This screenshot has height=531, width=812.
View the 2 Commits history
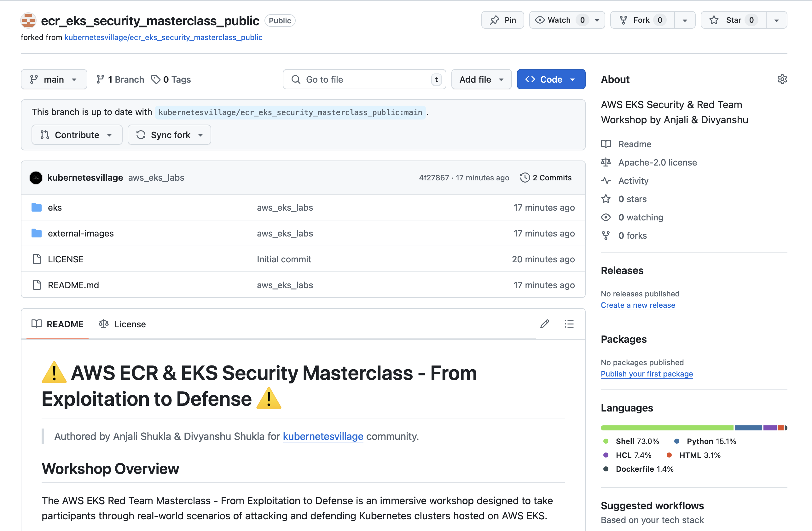(x=546, y=178)
